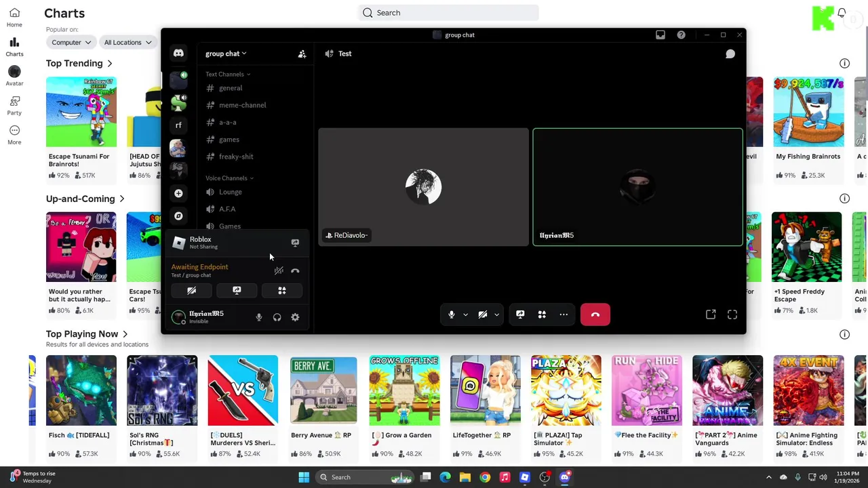
Task: Open group chat server dropdown menu
Action: click(x=226, y=54)
